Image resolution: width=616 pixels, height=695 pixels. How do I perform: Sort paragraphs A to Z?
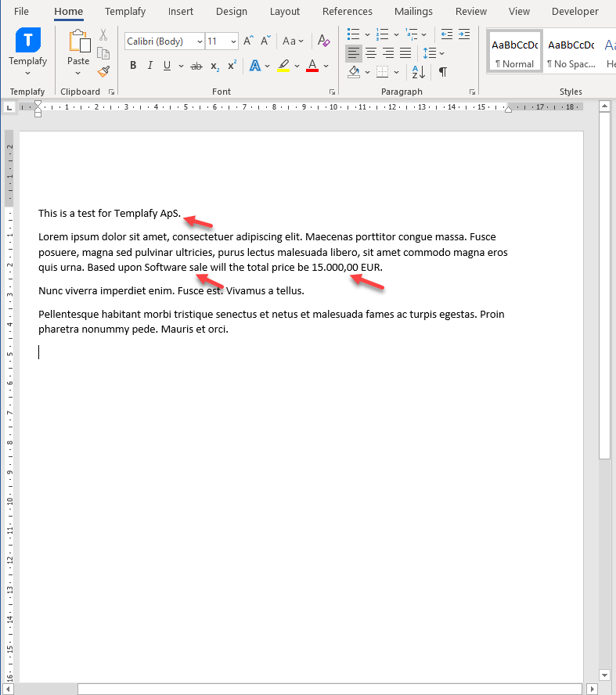click(x=419, y=72)
